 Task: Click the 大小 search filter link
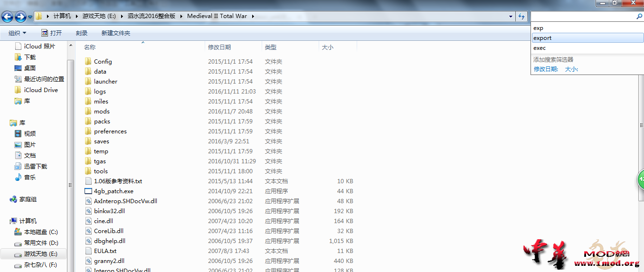(x=571, y=69)
